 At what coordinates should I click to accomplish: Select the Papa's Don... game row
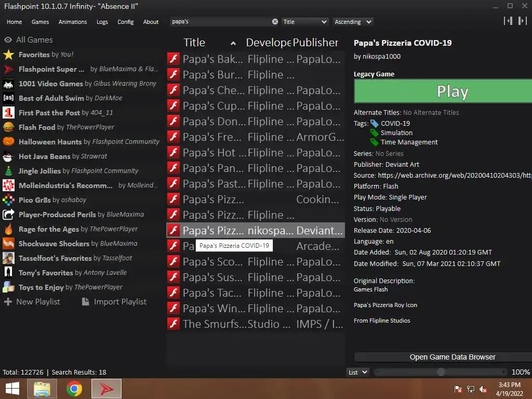tap(256, 121)
